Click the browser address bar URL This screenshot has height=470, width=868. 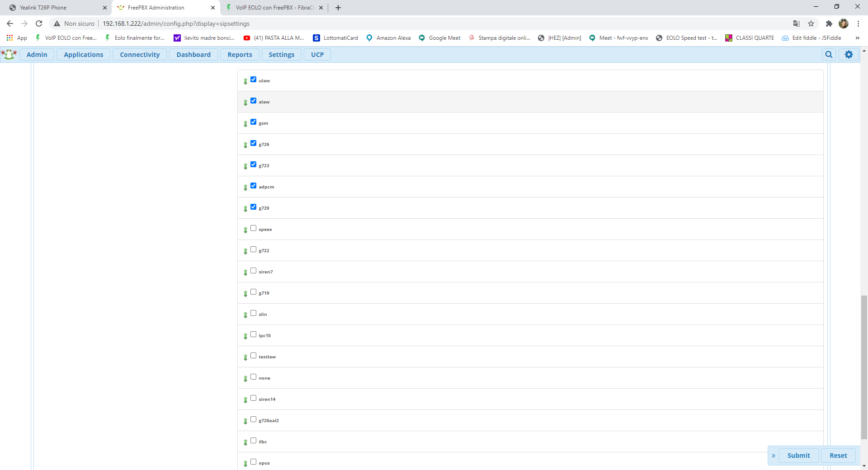coord(176,23)
